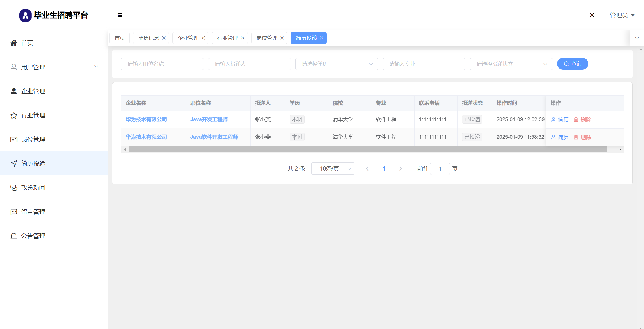Click the hamburger menu collapse icon

coord(120,15)
